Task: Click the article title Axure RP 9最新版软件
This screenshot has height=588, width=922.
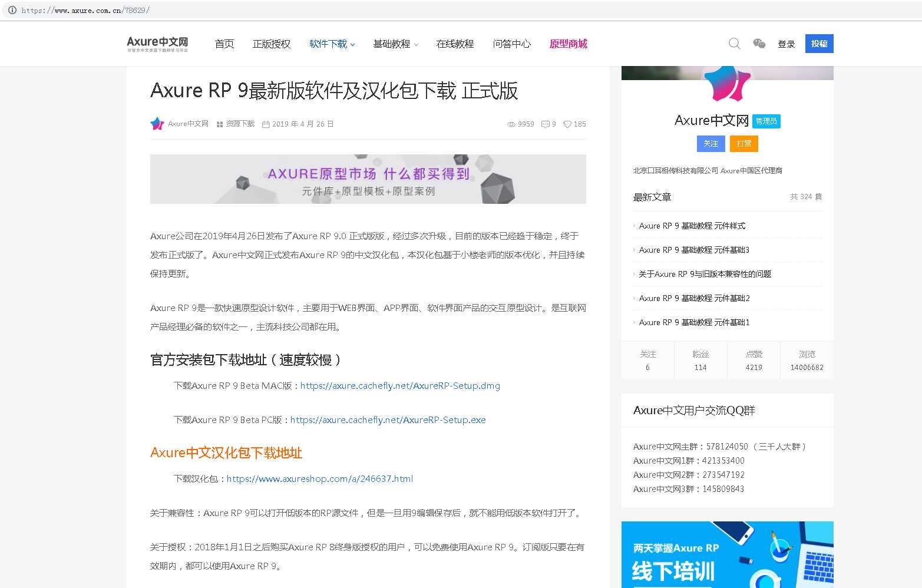Action: click(334, 91)
